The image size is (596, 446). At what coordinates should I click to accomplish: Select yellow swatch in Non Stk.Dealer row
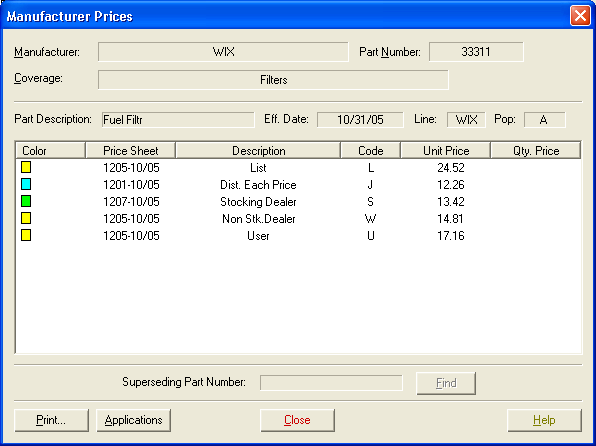26,218
